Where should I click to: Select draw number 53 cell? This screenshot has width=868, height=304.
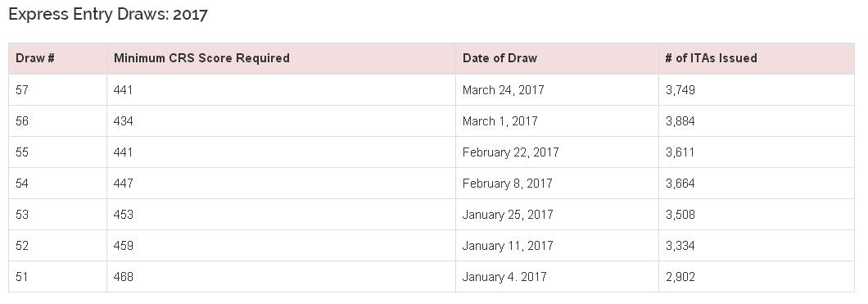pos(57,215)
